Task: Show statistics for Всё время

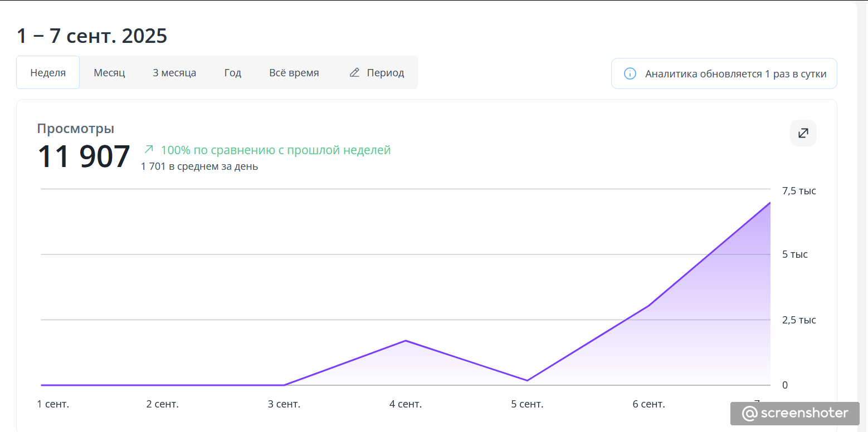Action: click(x=294, y=72)
